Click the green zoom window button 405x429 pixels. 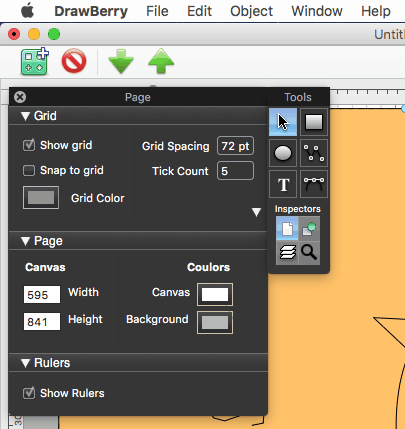click(54, 34)
